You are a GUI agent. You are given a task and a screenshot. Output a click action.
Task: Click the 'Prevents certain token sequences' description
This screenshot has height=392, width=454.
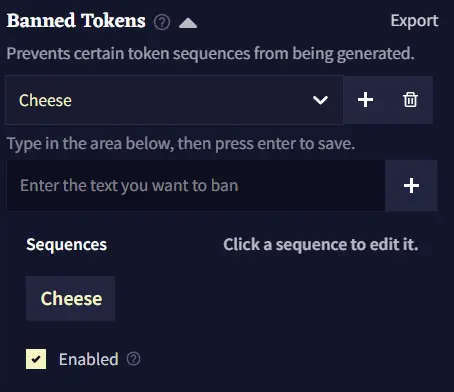click(210, 54)
